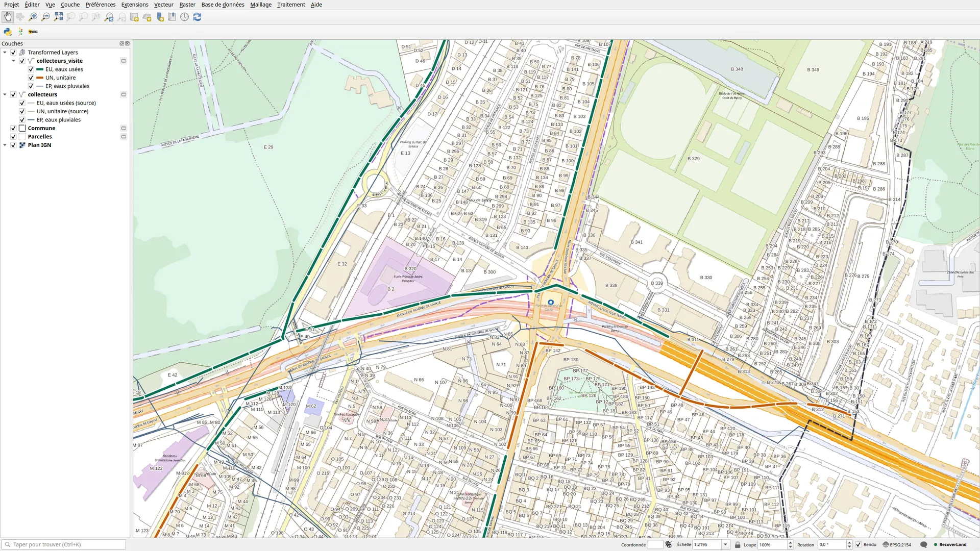The image size is (980, 551).
Task: Collapse the collecteurs layer legend
Action: (x=5, y=94)
